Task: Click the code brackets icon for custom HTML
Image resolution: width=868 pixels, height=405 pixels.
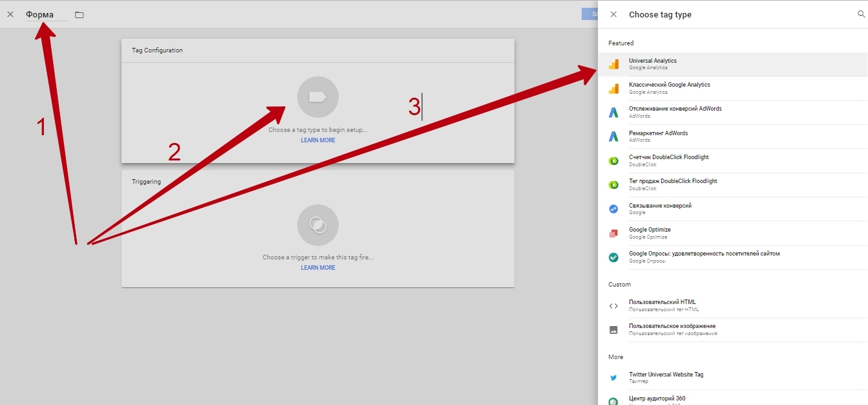Action: point(613,306)
